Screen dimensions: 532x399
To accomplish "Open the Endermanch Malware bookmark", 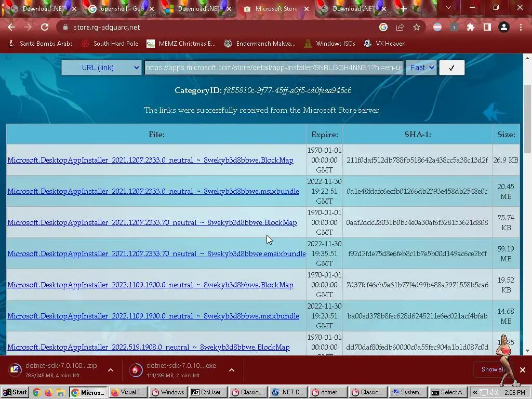I will pyautogui.click(x=260, y=44).
